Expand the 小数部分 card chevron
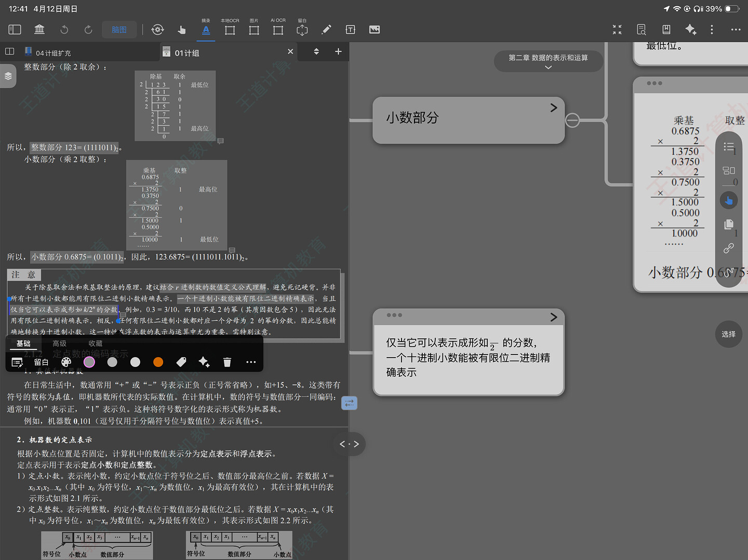Viewport: 748px width, 560px height. coord(553,107)
